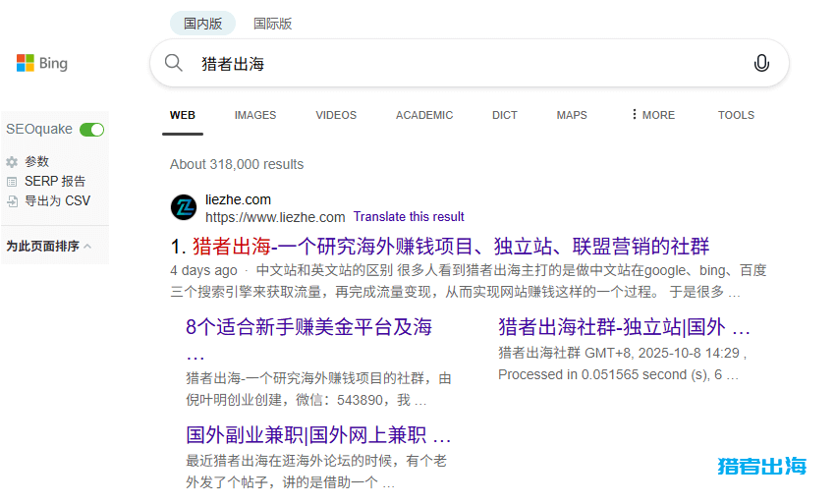Switch to the ACADEMIC tab
836x504 pixels.
424,115
